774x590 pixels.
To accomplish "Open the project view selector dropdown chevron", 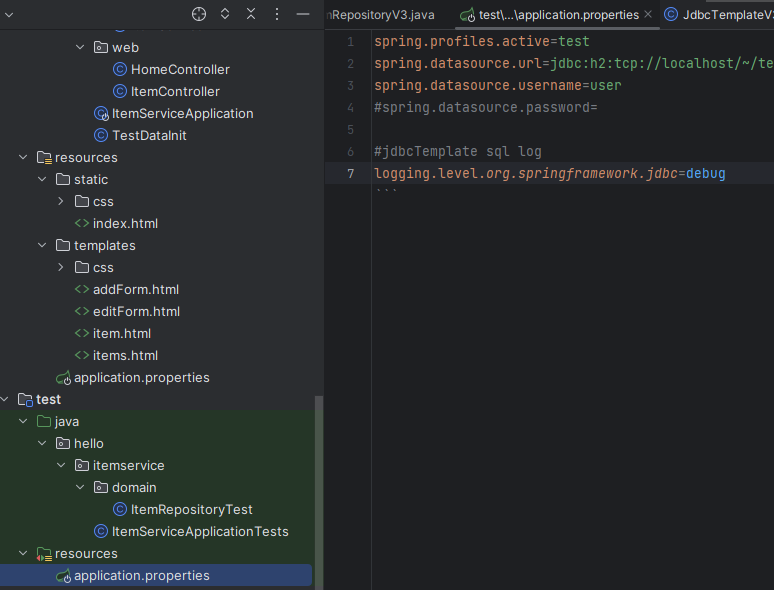I will (9, 15).
